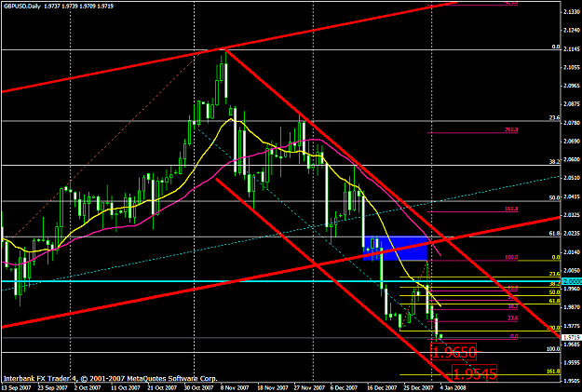The width and height of the screenshot is (582, 392).
Task: Click the pink 161.8 Fibonacci expansion label
Action: pyautogui.click(x=511, y=209)
